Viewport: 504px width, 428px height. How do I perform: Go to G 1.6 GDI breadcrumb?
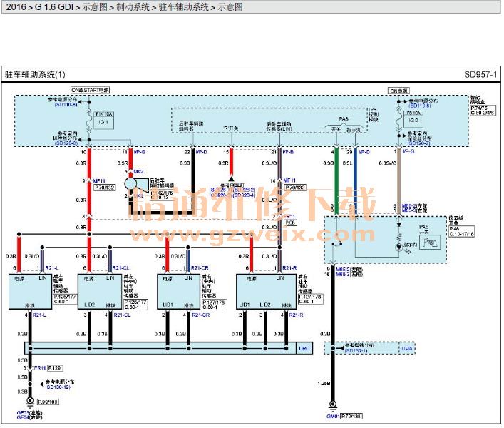(54, 6)
